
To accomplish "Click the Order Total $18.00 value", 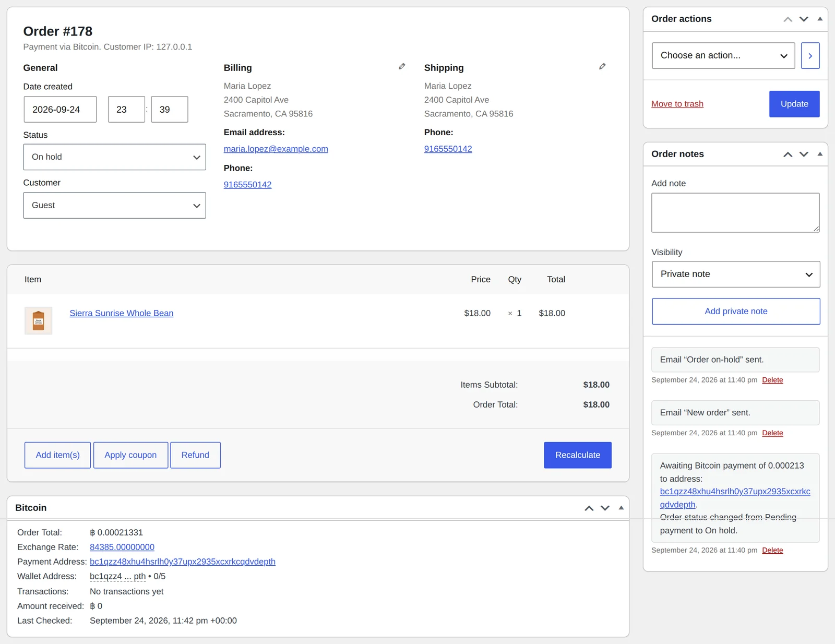I will coord(596,404).
